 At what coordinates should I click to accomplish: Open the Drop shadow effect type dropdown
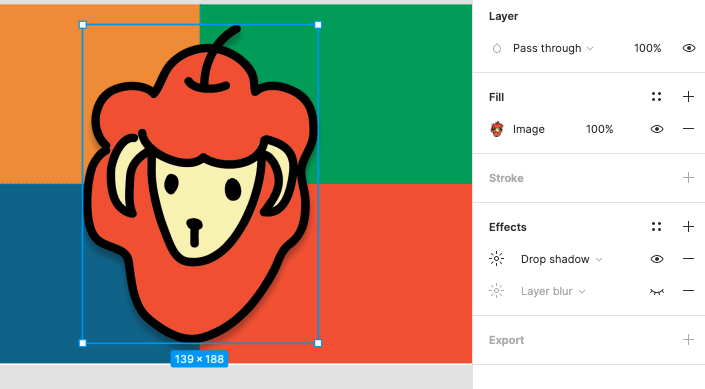point(561,259)
